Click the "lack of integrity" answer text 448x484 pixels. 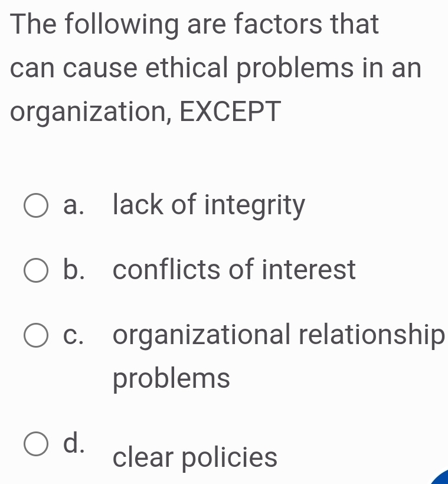209,205
